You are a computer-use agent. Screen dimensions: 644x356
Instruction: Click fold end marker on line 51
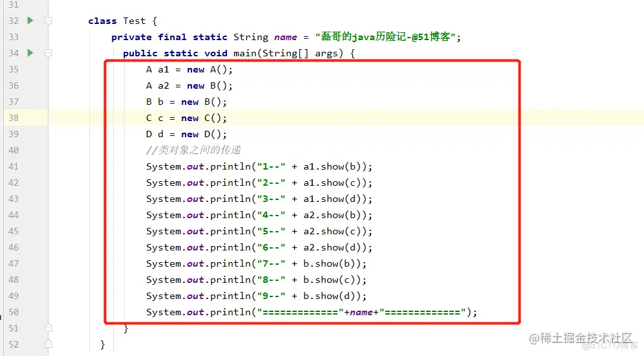point(48,328)
